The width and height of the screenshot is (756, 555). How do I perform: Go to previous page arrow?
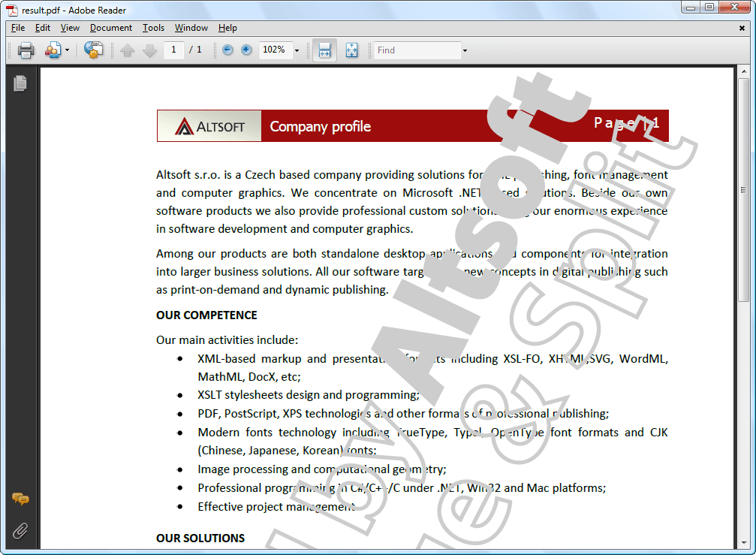click(128, 50)
